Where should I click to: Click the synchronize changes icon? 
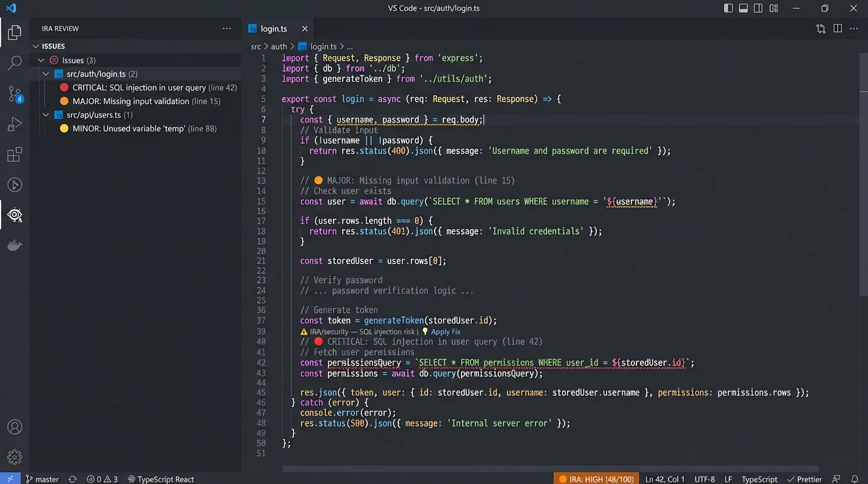[73, 479]
